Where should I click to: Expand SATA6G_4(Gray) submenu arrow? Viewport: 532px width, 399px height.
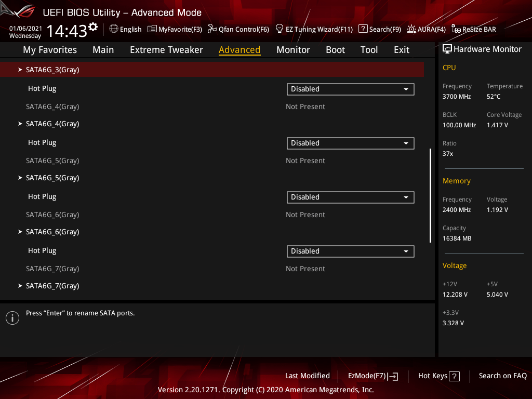[20, 124]
